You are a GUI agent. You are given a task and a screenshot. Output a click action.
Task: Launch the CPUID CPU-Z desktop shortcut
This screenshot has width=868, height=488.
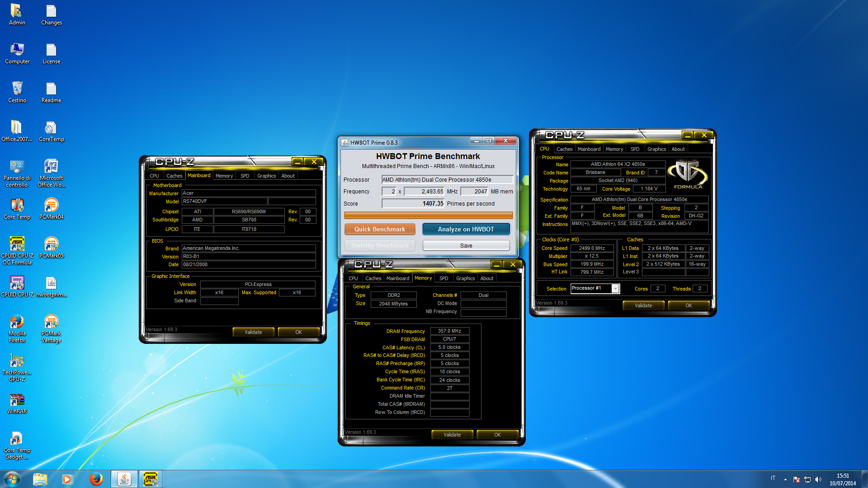tap(17, 286)
